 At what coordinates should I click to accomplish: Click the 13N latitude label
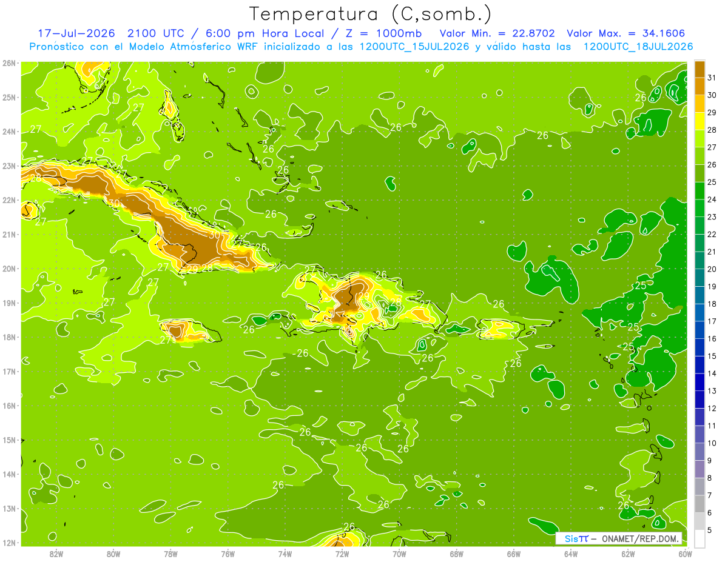8,508
